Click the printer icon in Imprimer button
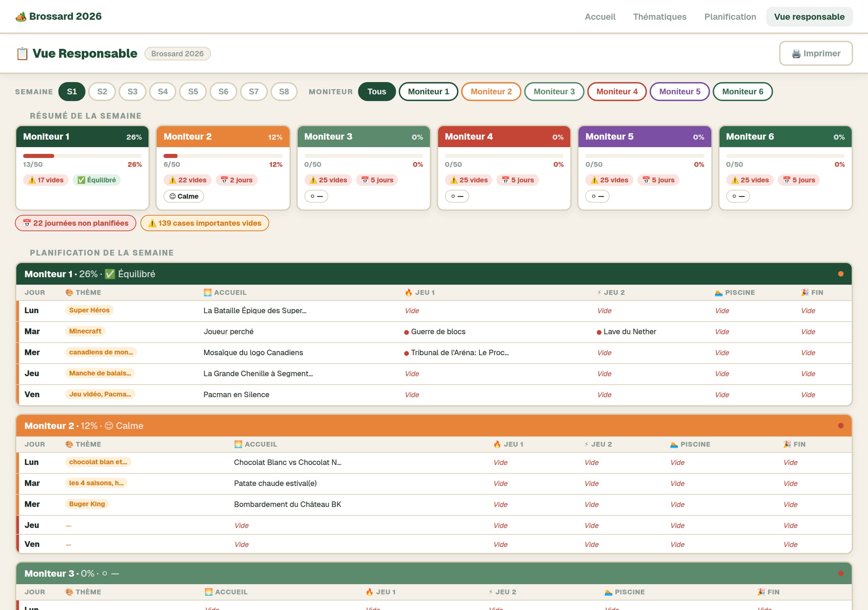 coord(796,53)
